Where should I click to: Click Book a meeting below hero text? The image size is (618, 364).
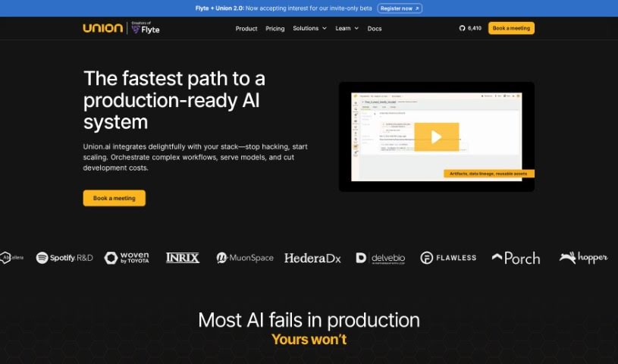click(x=115, y=198)
